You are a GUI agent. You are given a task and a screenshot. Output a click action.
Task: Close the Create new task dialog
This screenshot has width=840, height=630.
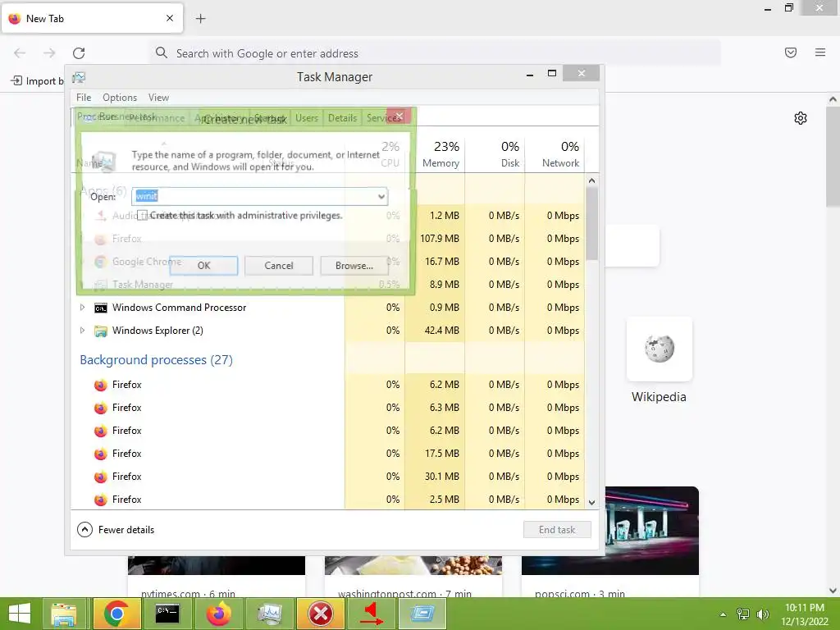click(399, 116)
